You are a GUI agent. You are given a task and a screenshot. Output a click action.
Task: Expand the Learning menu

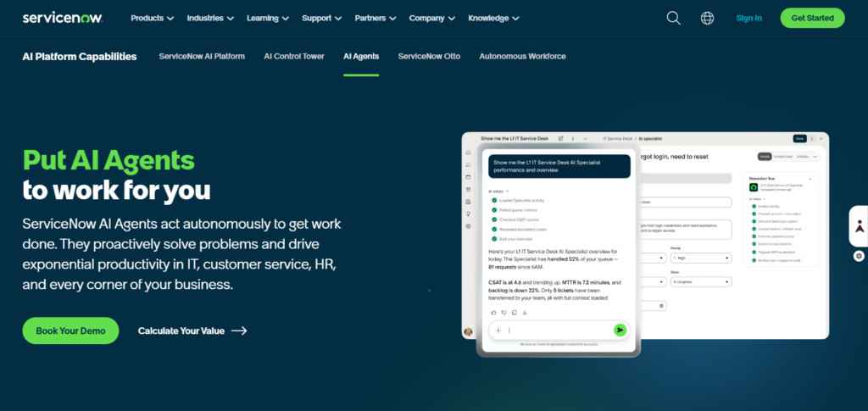268,18
